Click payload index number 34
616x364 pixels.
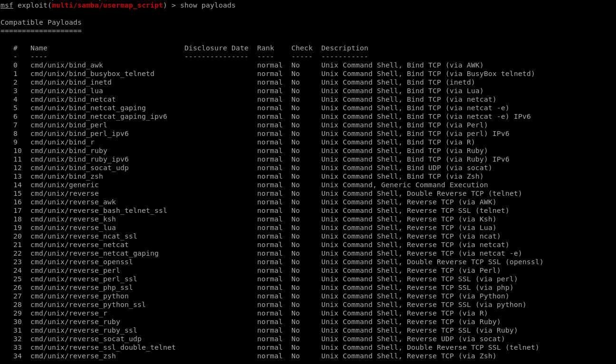click(18, 356)
